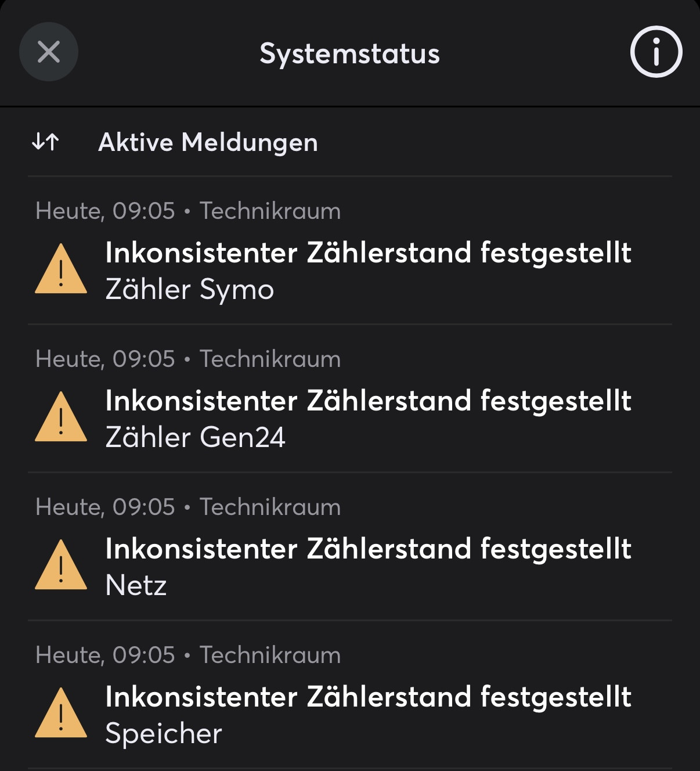Viewport: 700px width, 771px height.
Task: Select the Speicher device name
Action: click(x=164, y=734)
